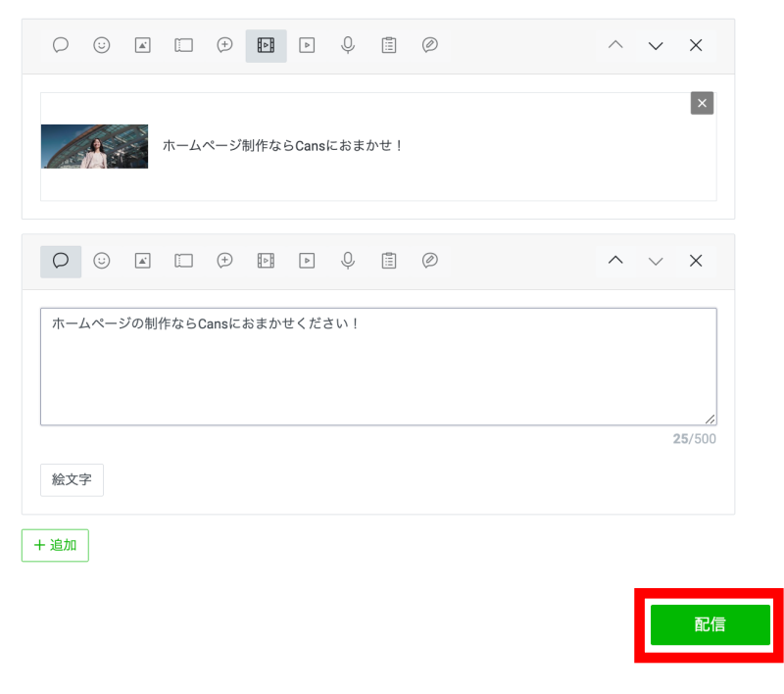Select the card-type message icon in the first toolbar
Image resolution: width=784 pixels, height=694 pixels.
[429, 45]
